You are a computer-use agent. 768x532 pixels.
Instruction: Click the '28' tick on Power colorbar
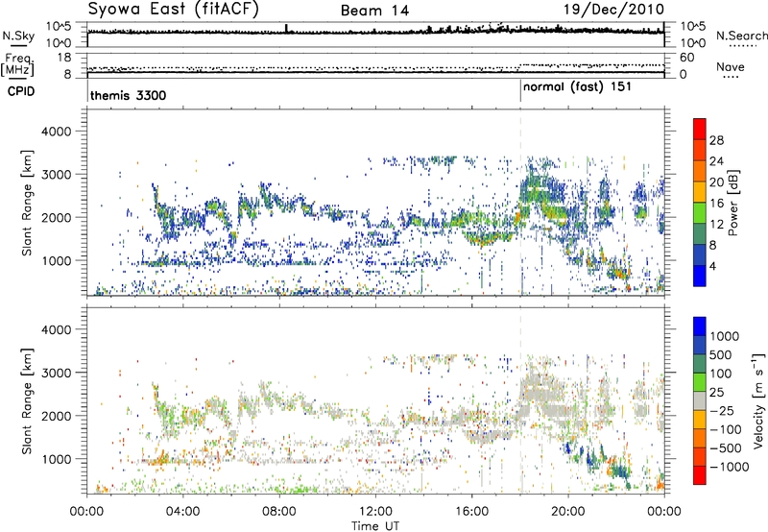(x=716, y=140)
